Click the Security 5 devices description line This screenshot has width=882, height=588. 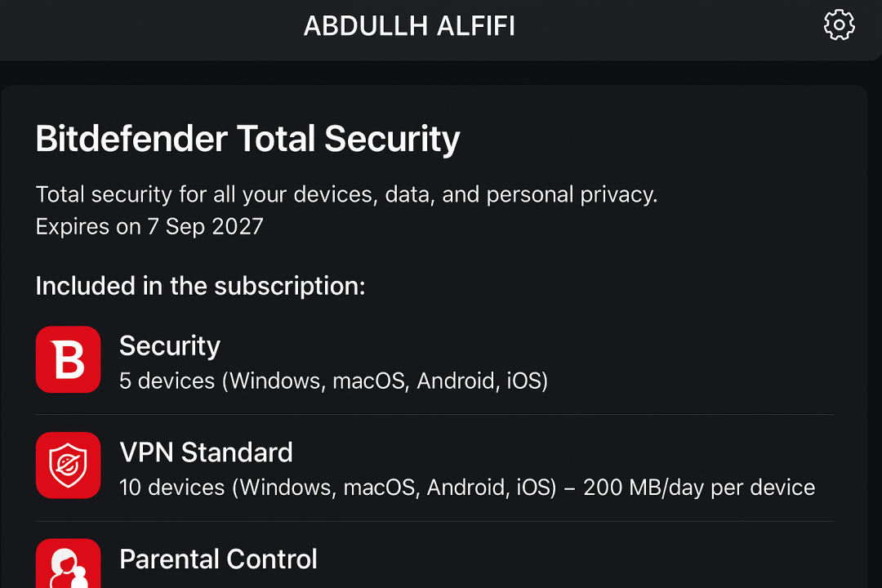point(333,381)
